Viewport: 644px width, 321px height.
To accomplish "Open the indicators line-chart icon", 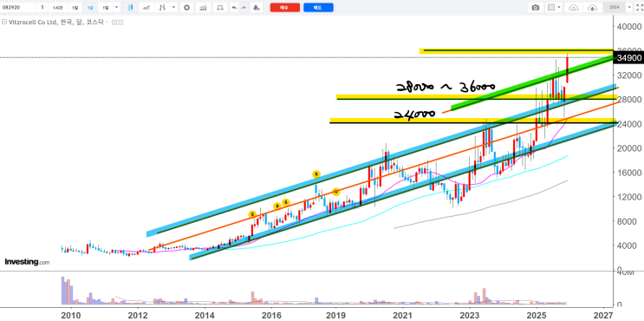I will pos(146,8).
